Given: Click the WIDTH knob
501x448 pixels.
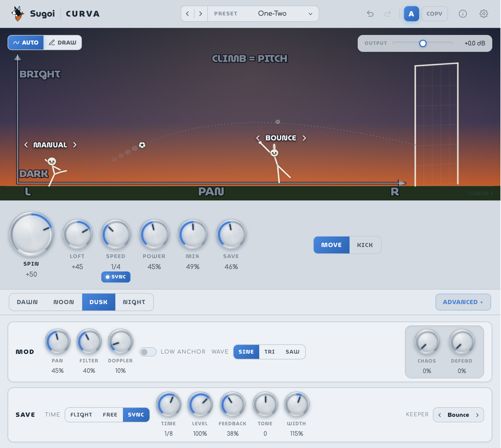Looking at the screenshot, I should [x=297, y=405].
